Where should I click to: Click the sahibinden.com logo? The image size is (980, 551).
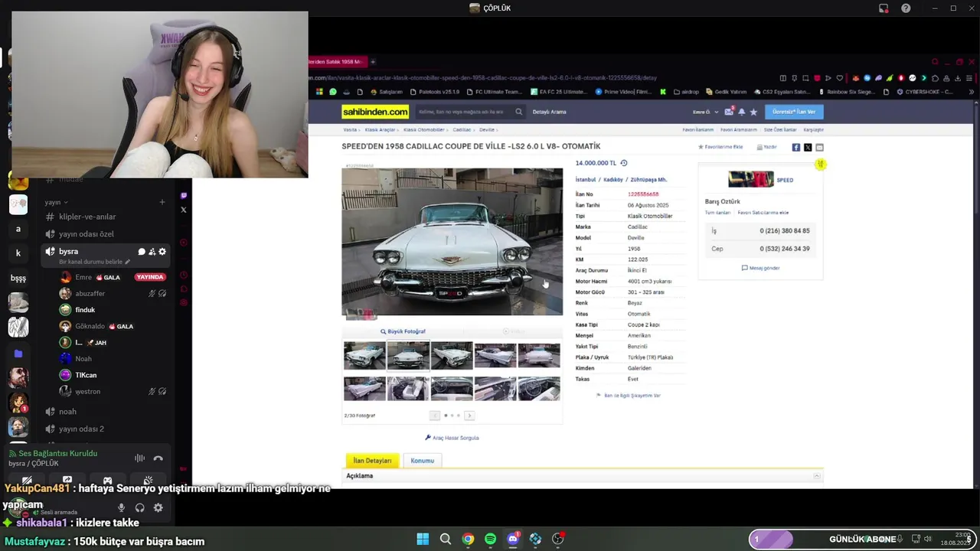375,112
